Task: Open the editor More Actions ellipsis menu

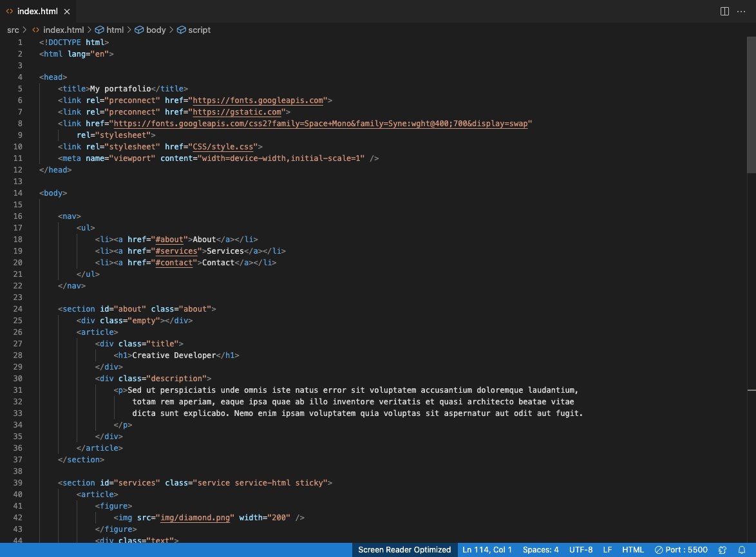Action: tap(741, 12)
